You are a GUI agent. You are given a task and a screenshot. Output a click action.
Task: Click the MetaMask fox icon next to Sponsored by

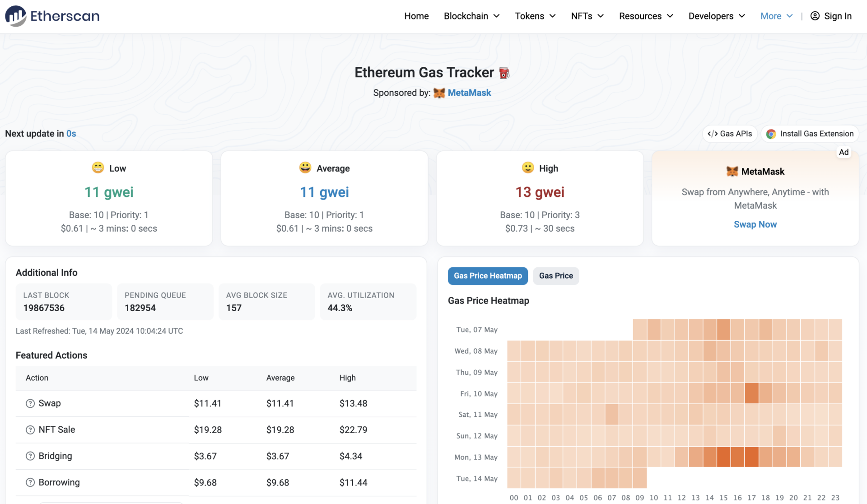click(438, 93)
